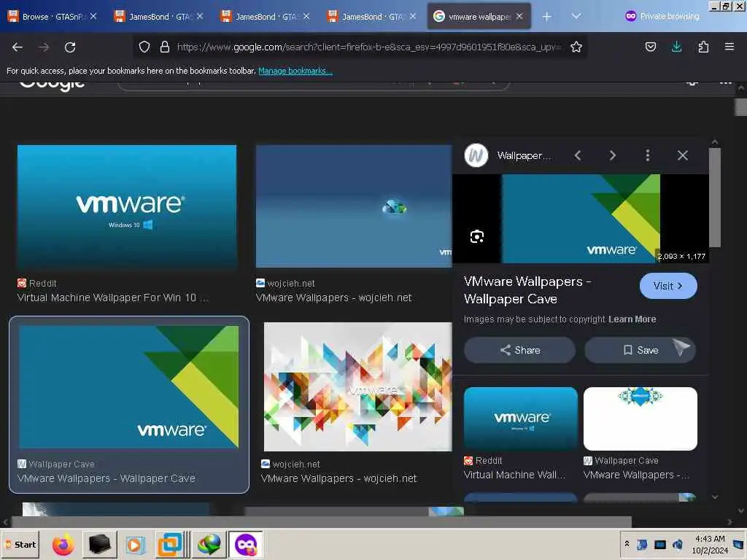
Task: Search inside image with Lens icon
Action: tap(477, 237)
